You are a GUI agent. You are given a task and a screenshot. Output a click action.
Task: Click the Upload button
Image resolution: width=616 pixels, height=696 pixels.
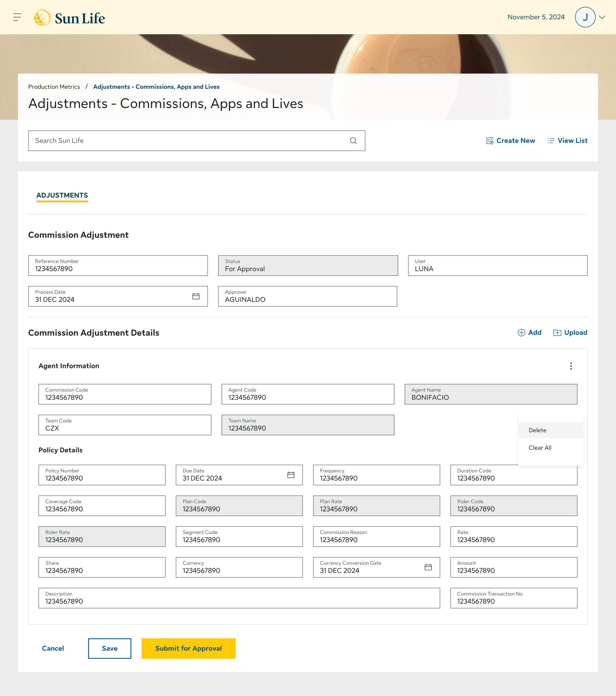(x=570, y=333)
